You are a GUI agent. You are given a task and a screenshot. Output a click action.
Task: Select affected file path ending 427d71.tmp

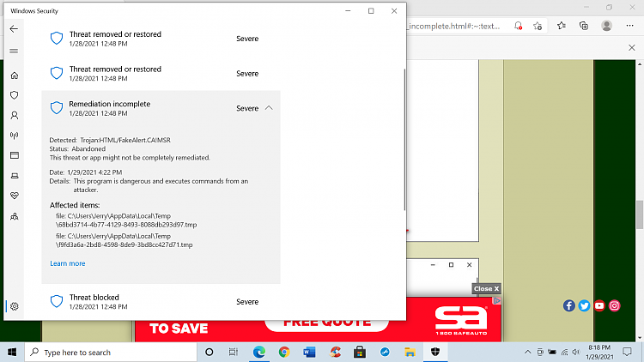(124, 240)
